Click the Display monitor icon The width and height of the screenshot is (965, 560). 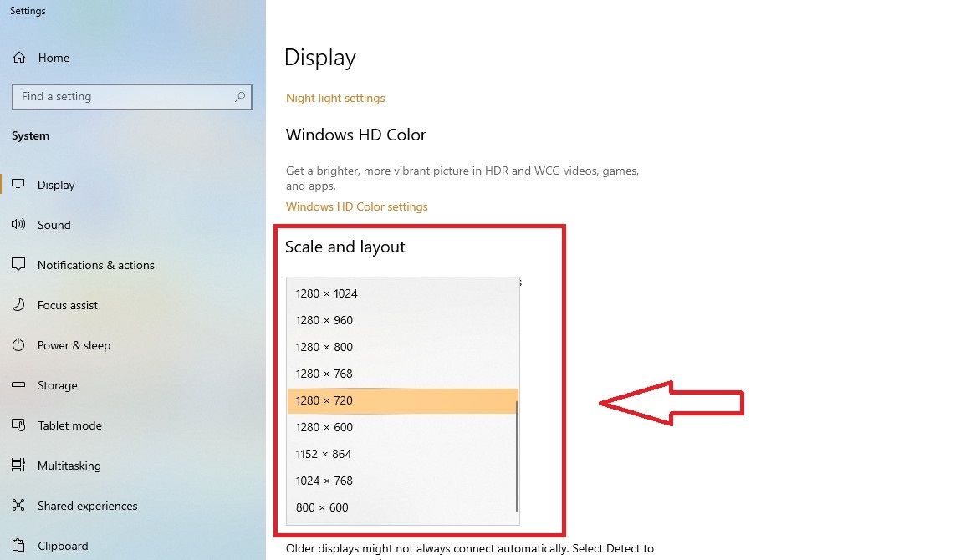pyautogui.click(x=18, y=184)
